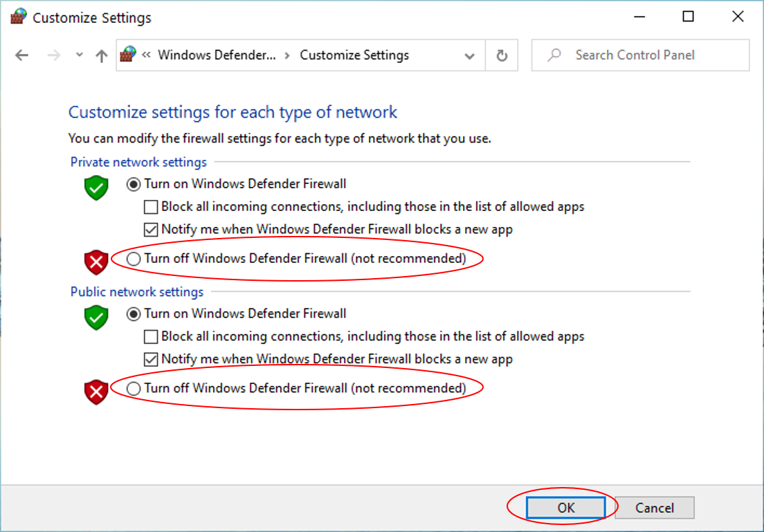Image resolution: width=764 pixels, height=532 pixels.
Task: Click the Customize settings for each type heading
Action: pos(233,112)
